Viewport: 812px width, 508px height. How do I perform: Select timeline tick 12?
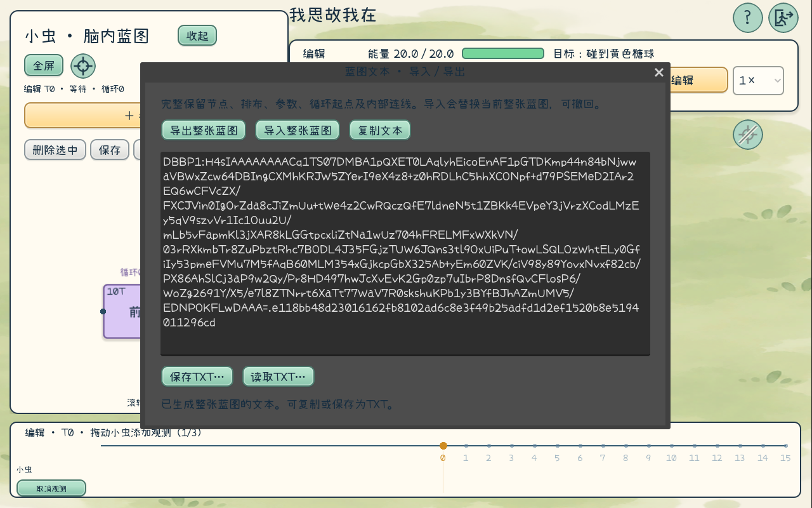click(717, 446)
